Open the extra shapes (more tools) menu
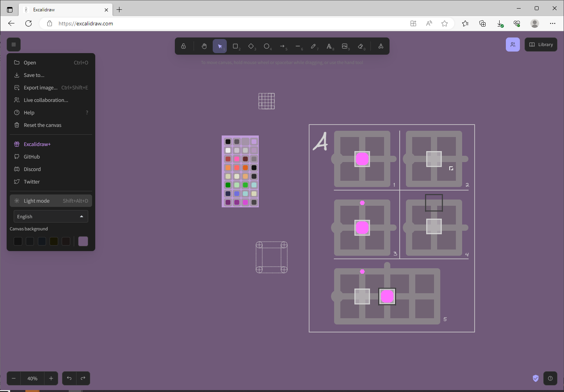 (x=381, y=46)
